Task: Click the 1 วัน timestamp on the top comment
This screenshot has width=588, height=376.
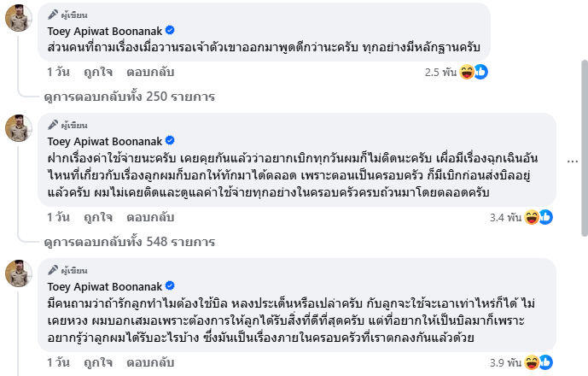Action: coord(56,73)
